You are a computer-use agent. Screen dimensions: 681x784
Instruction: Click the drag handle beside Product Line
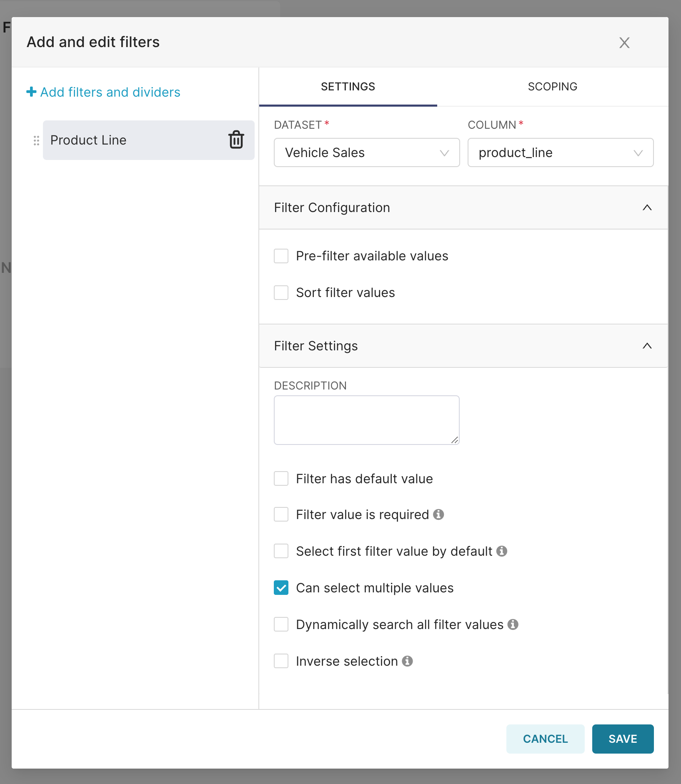[x=36, y=140]
